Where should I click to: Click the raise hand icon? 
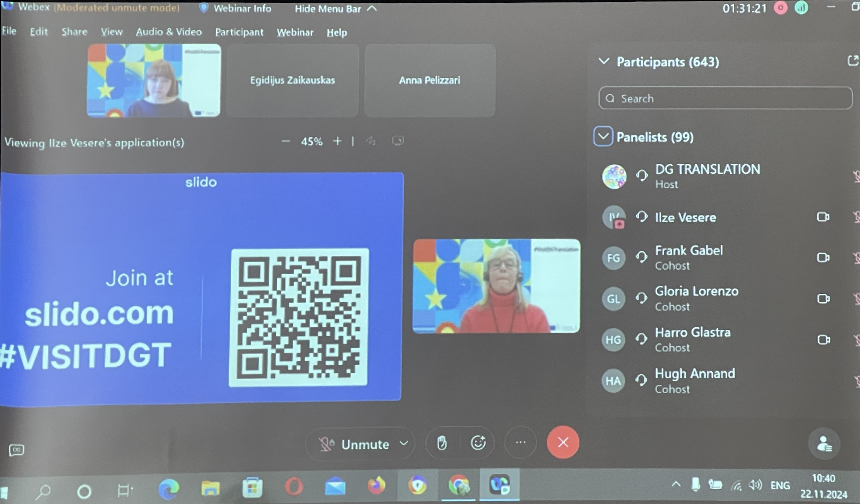442,443
